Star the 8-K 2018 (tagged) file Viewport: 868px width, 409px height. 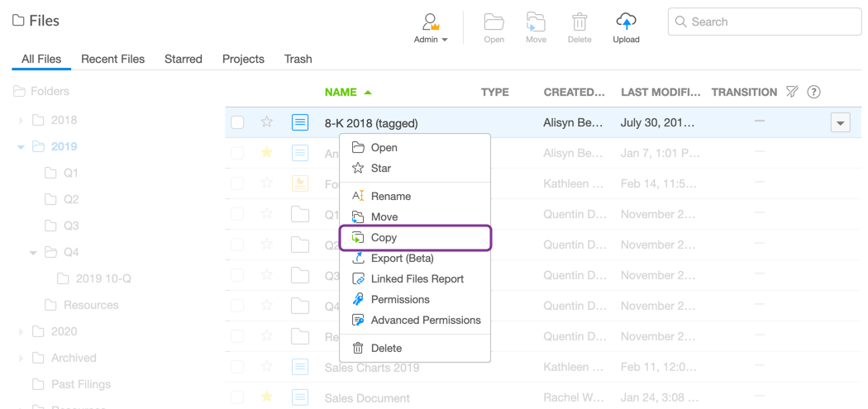point(267,122)
